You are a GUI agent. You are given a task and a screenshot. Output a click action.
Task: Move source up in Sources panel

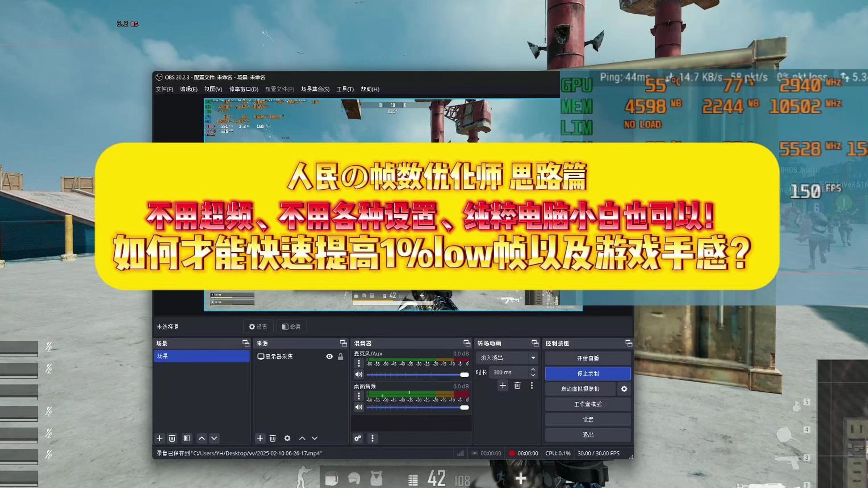(x=302, y=438)
